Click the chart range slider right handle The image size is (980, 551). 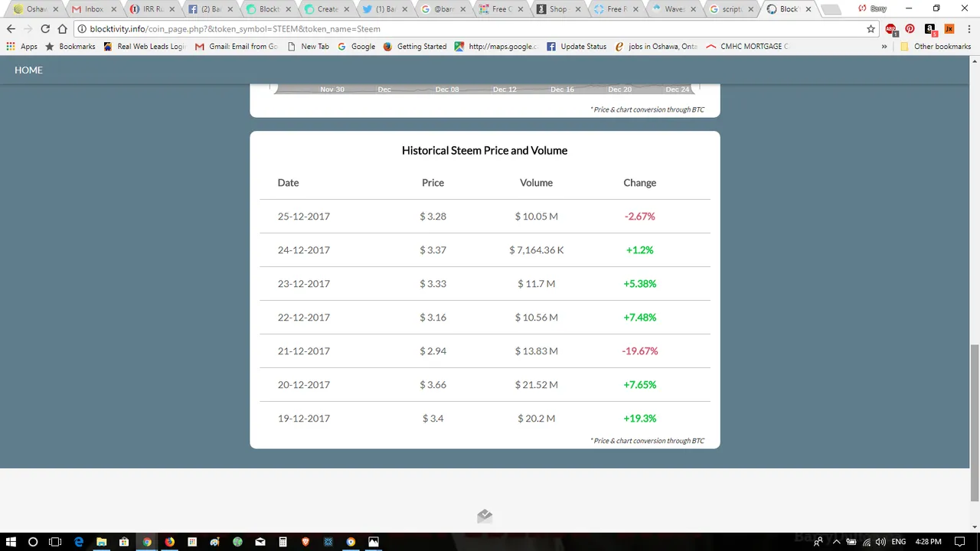point(695,89)
